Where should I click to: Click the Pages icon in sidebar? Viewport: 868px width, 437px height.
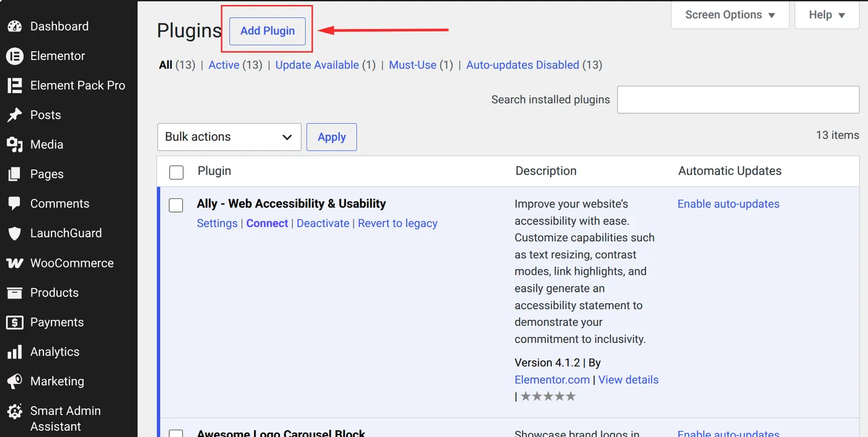pyautogui.click(x=14, y=174)
